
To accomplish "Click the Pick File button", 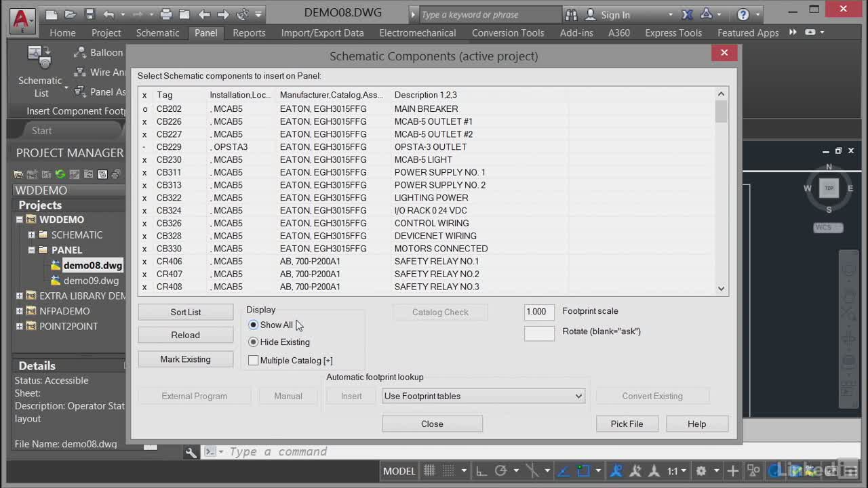I will click(x=627, y=424).
